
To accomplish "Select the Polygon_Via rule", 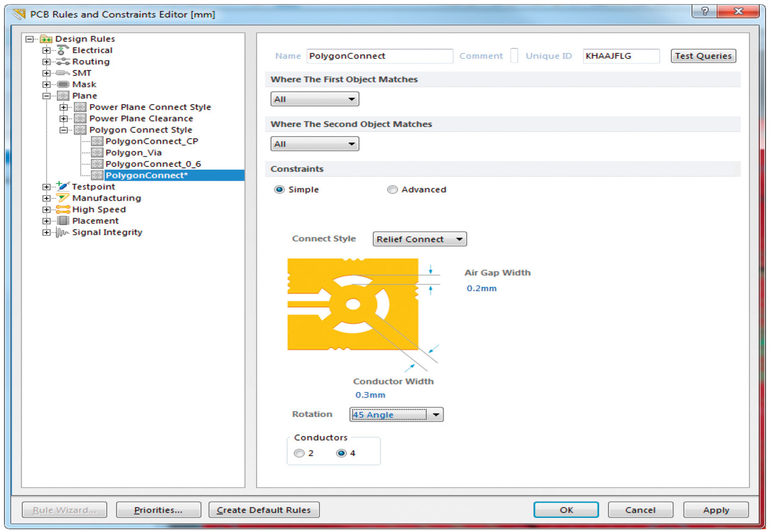I will point(133,152).
